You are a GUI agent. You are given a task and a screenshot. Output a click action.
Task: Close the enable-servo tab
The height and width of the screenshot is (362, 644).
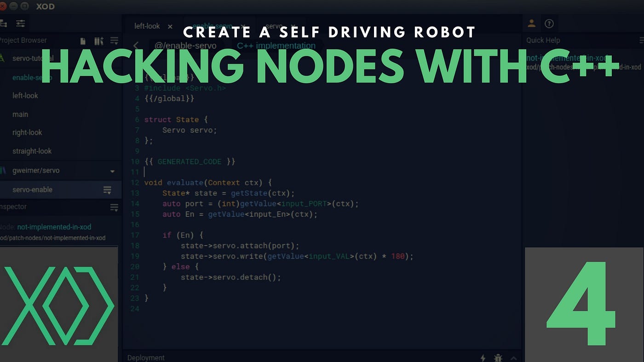[243, 26]
